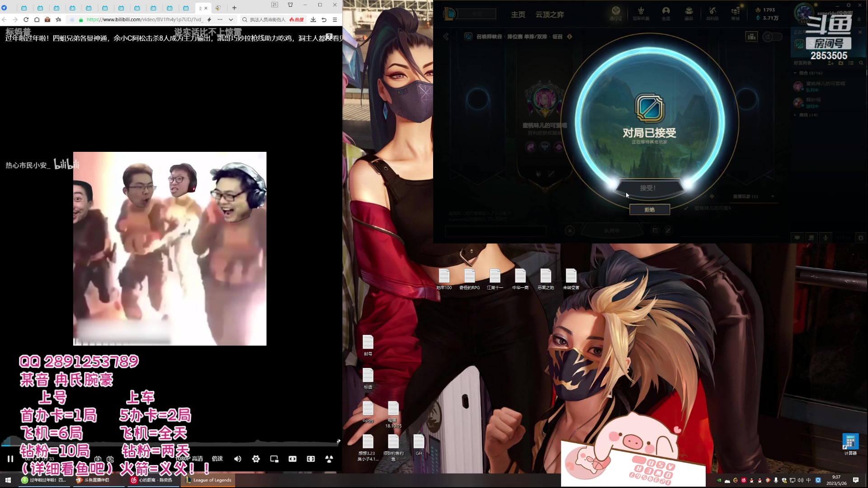Enable picture-in-picture mode in video player
The image size is (868, 488).
[x=274, y=459]
